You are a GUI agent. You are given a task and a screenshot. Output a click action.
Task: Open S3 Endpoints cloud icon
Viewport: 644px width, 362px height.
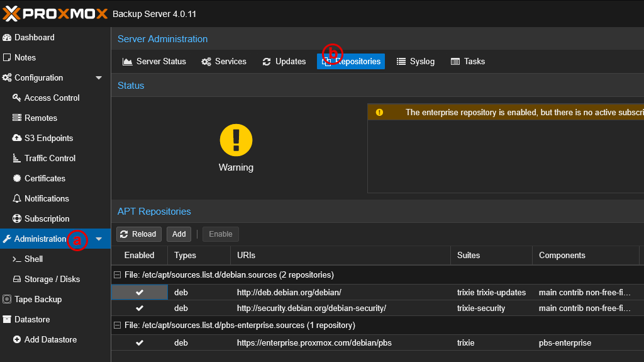pyautogui.click(x=17, y=139)
